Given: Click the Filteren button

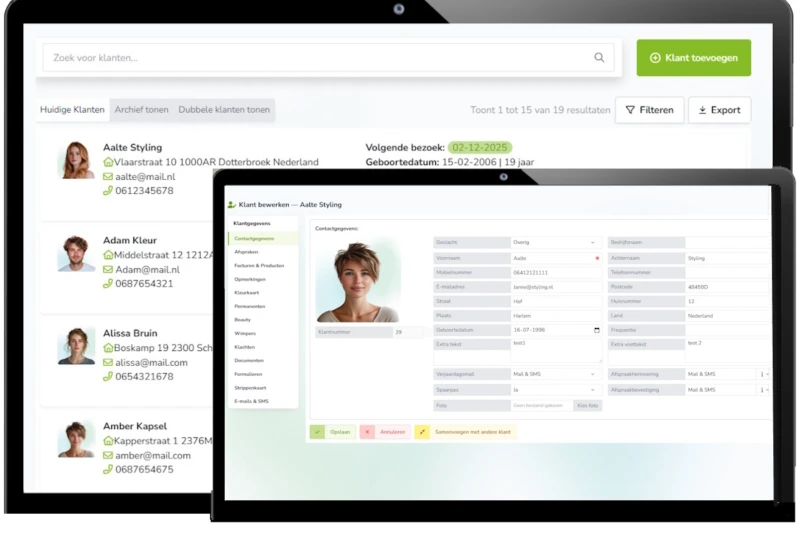Looking at the screenshot, I should [649, 110].
